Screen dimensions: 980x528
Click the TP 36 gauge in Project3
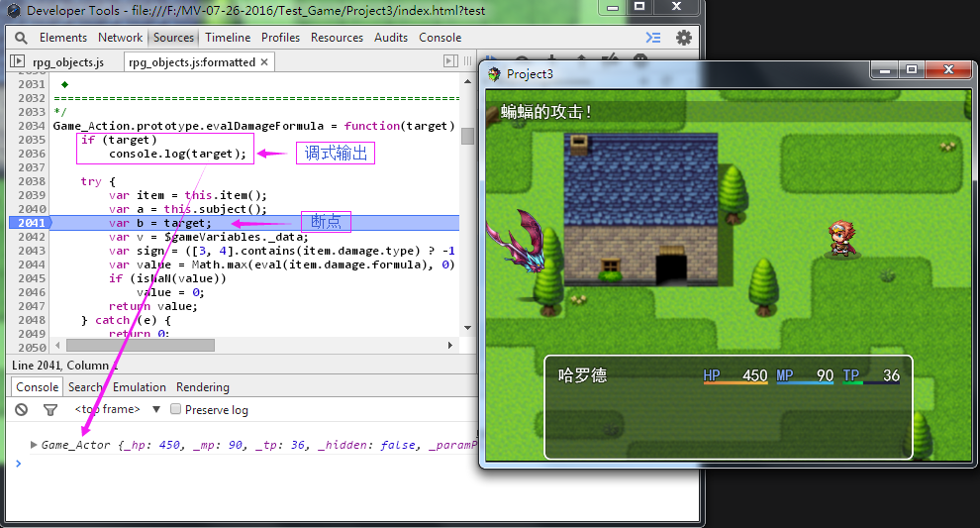[871, 375]
